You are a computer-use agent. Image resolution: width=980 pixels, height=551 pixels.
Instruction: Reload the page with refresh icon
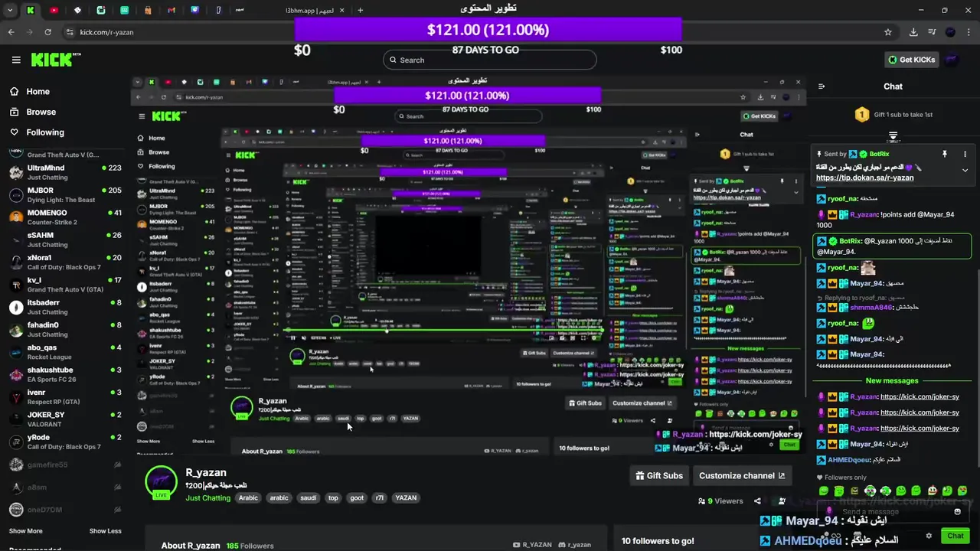pyautogui.click(x=47, y=32)
